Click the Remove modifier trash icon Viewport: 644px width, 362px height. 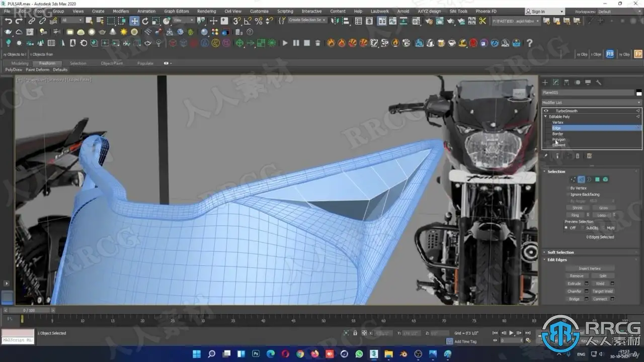(x=578, y=156)
